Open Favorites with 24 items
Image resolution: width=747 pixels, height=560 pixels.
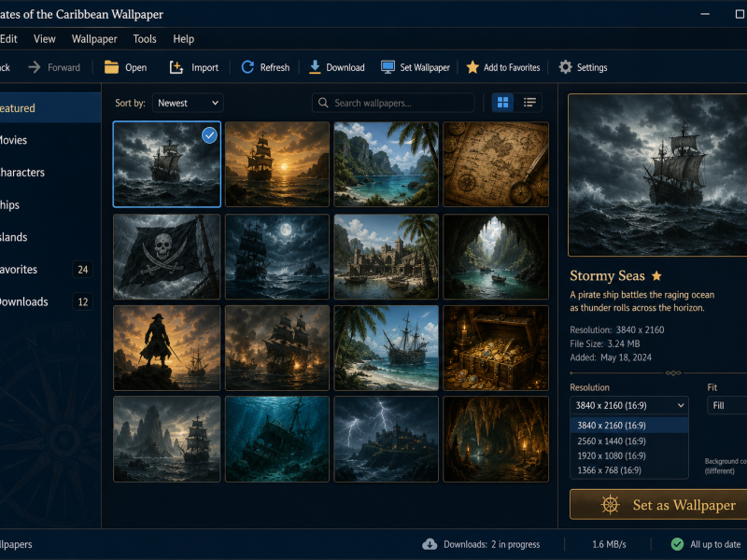pyautogui.click(x=50, y=270)
